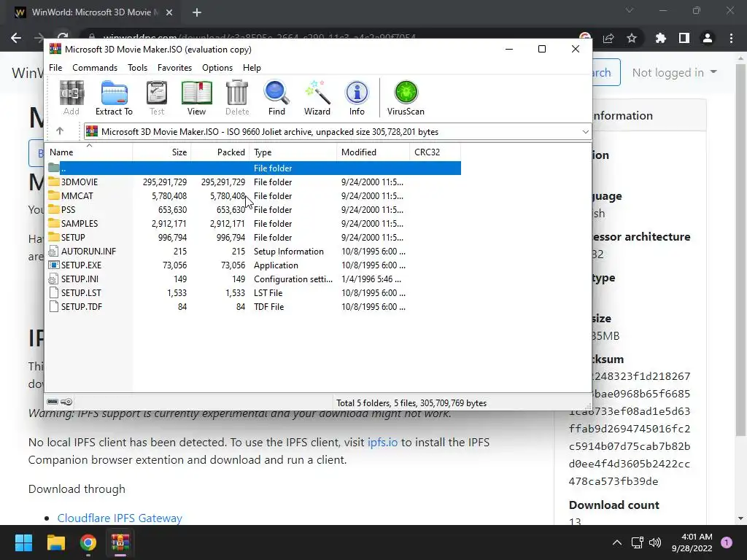The image size is (747, 560).
Task: Open Chrome profile avatar icon
Action: (708, 38)
